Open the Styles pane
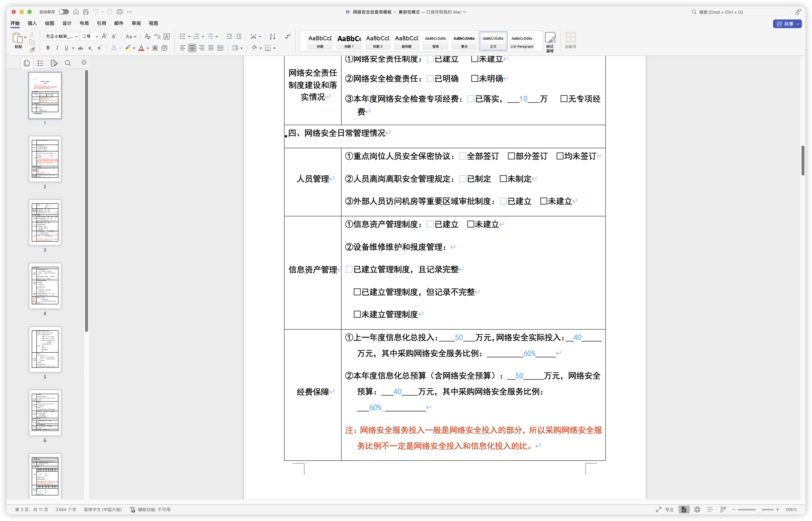Viewport: 812px width, 521px height. click(550, 42)
